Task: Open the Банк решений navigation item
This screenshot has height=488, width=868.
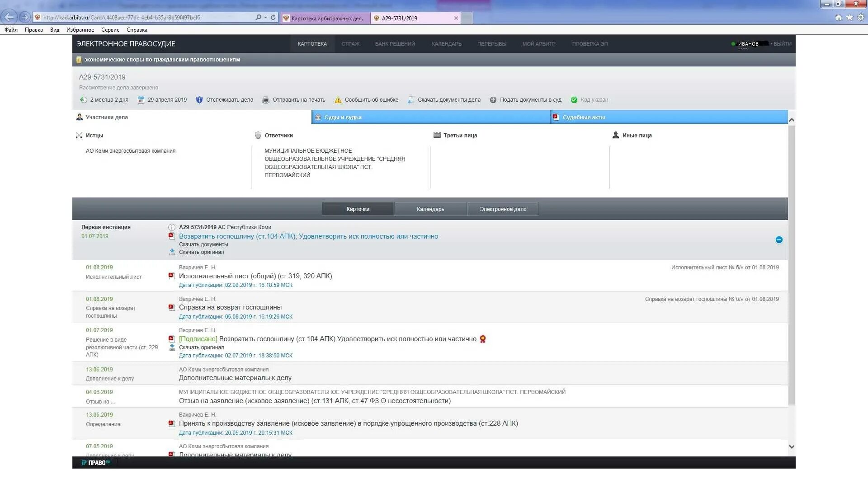Action: point(395,44)
